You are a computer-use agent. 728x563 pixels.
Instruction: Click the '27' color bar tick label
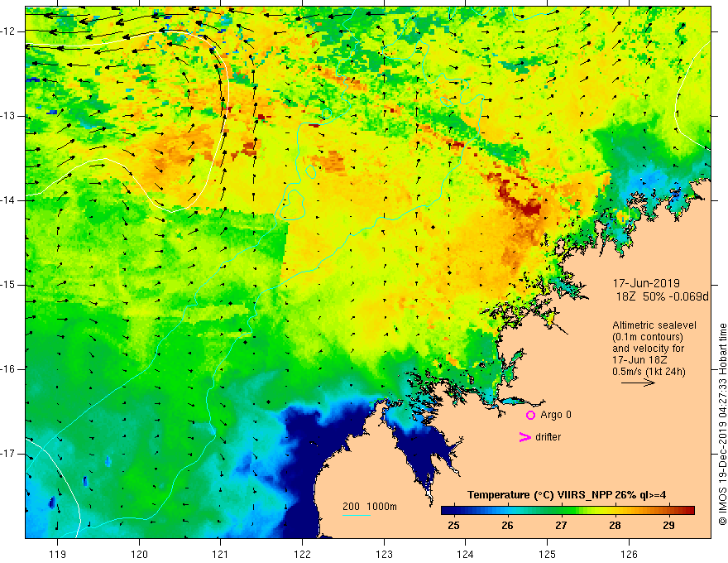tap(562, 526)
